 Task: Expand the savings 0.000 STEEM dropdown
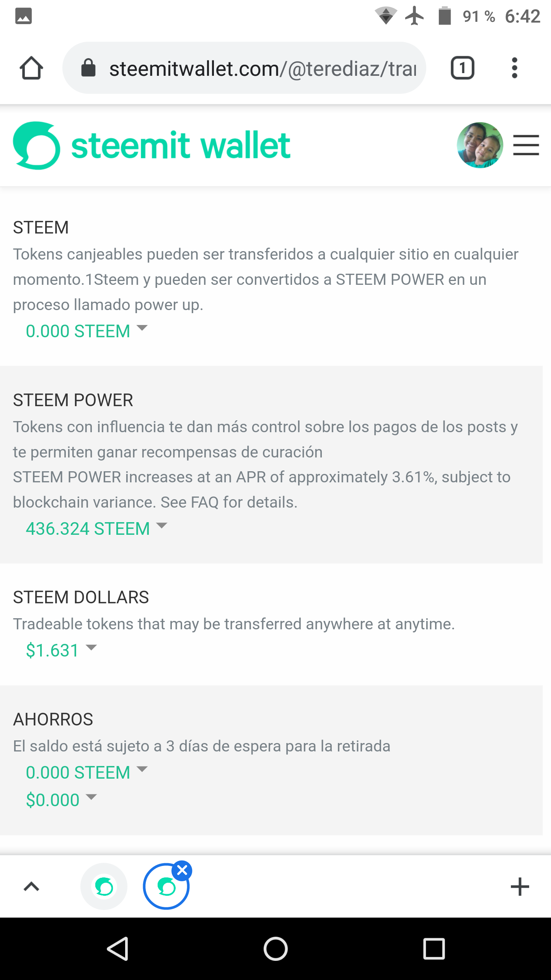[x=86, y=773]
